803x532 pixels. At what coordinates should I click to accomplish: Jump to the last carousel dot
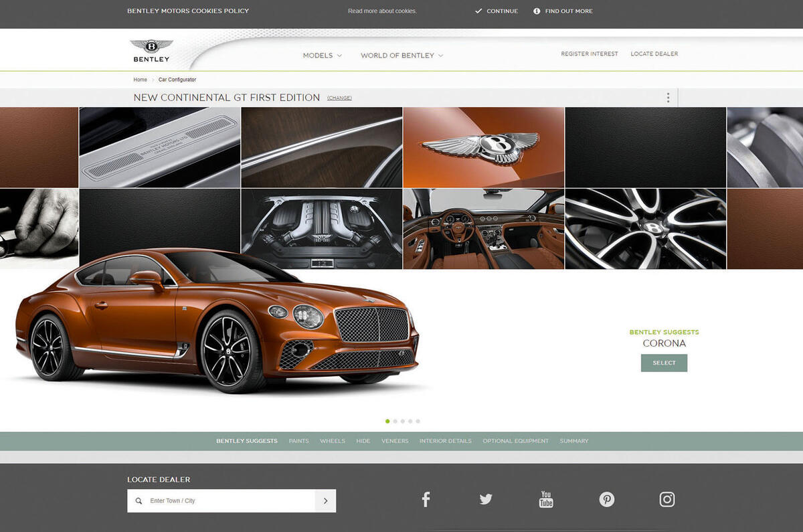[x=418, y=422]
